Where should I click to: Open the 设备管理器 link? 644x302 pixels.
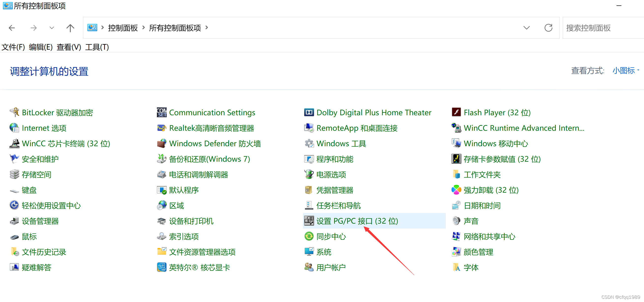40,221
